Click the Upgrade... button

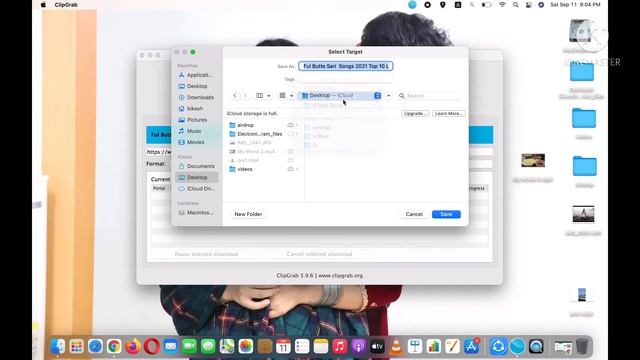click(x=415, y=113)
